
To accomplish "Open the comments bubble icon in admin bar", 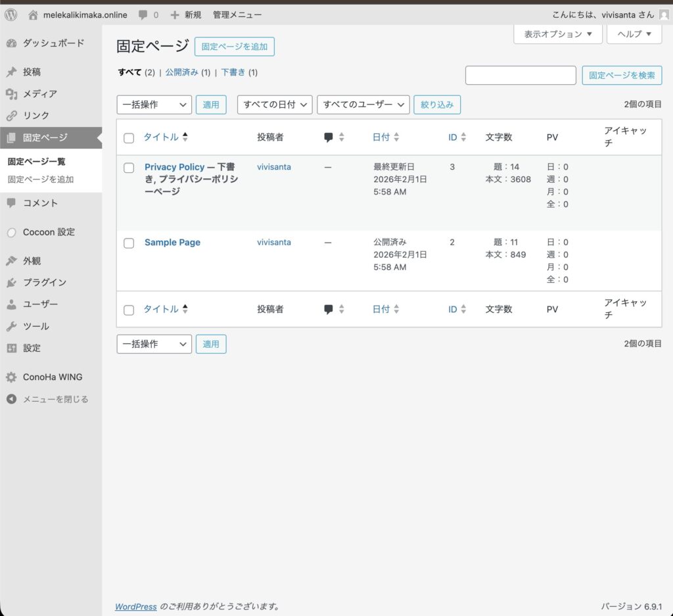I will [x=143, y=14].
